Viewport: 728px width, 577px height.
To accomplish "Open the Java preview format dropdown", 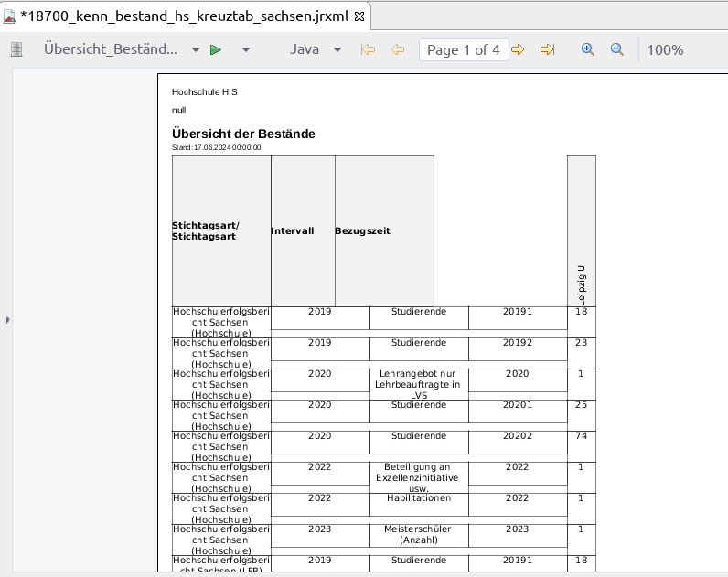I will click(x=337, y=49).
